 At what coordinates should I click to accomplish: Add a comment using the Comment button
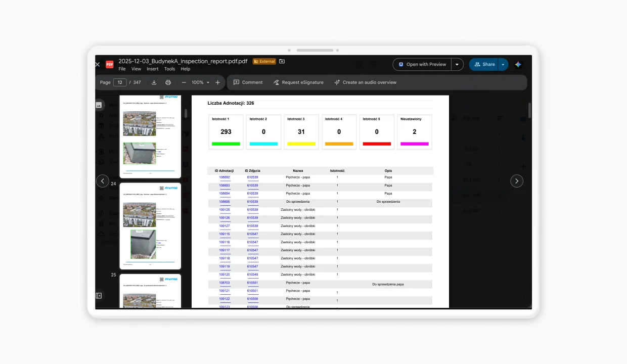coord(248,82)
